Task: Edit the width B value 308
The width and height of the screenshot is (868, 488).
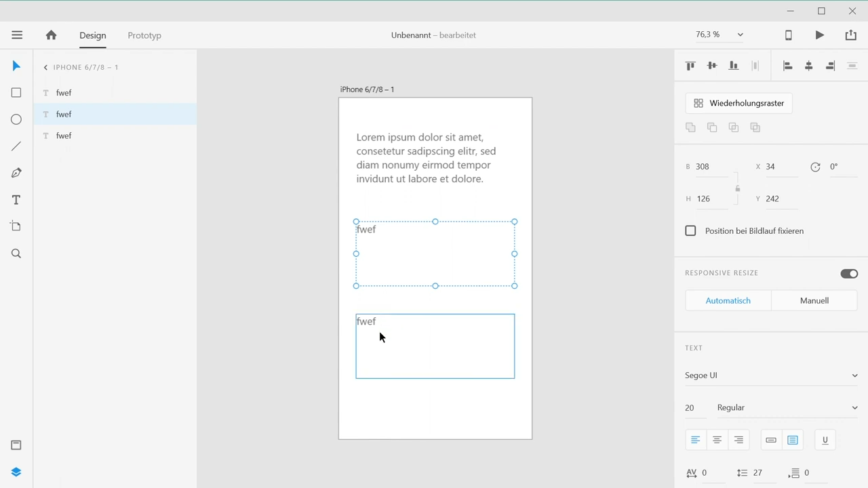Action: pos(711,167)
